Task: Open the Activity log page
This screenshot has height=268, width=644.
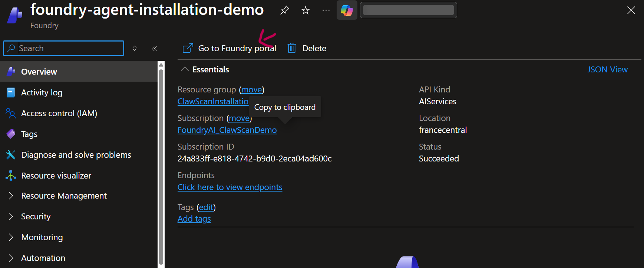Action: 79,92
